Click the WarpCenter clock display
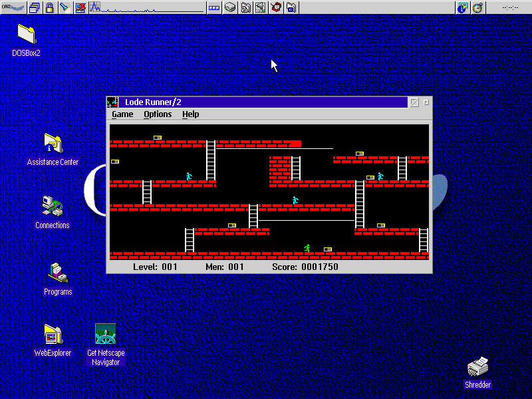Screen dimensions: 532x399 pos(509,7)
